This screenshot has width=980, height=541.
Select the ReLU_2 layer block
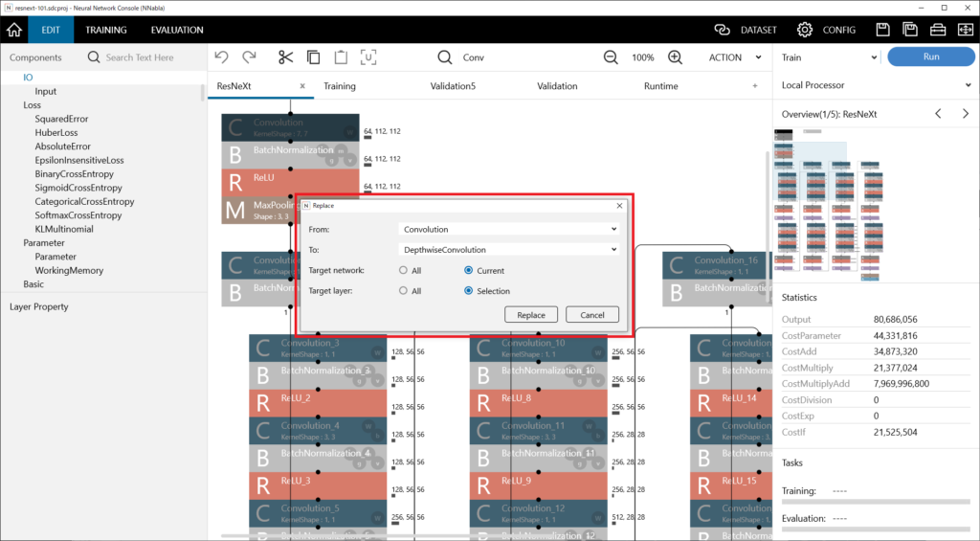click(318, 403)
